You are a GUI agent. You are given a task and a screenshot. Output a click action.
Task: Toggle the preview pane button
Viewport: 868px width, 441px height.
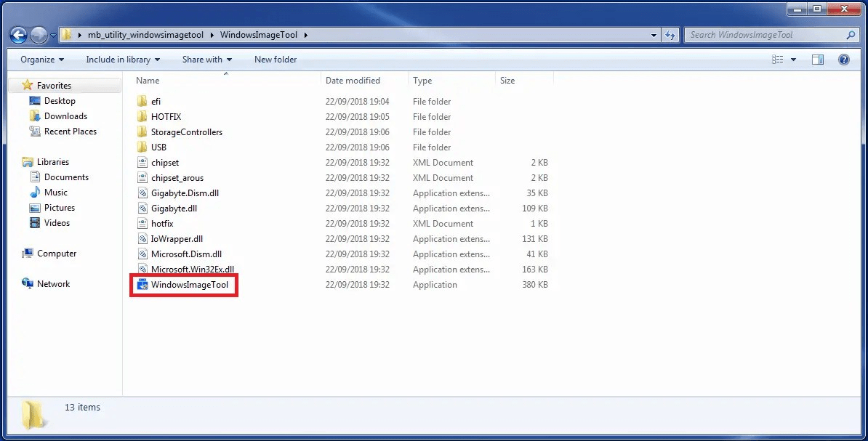click(x=818, y=60)
